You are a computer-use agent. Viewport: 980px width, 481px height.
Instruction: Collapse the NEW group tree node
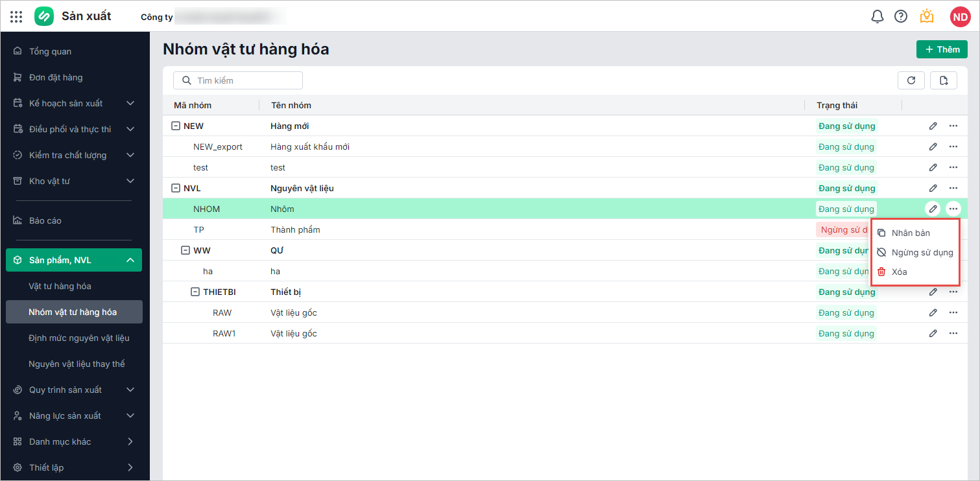point(175,126)
